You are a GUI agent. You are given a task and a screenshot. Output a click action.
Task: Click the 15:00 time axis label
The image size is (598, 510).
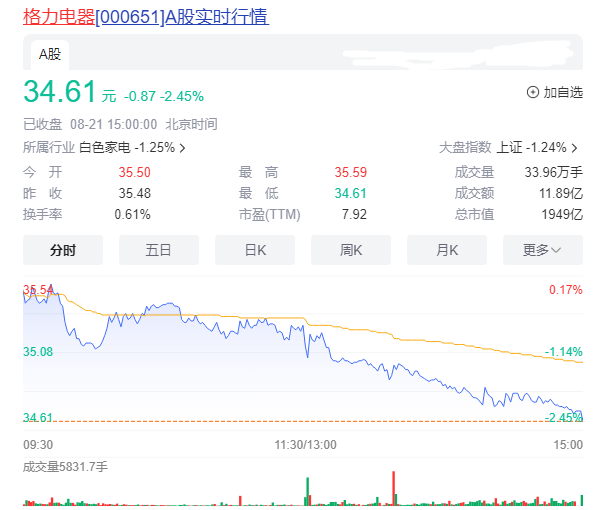pyautogui.click(x=568, y=445)
